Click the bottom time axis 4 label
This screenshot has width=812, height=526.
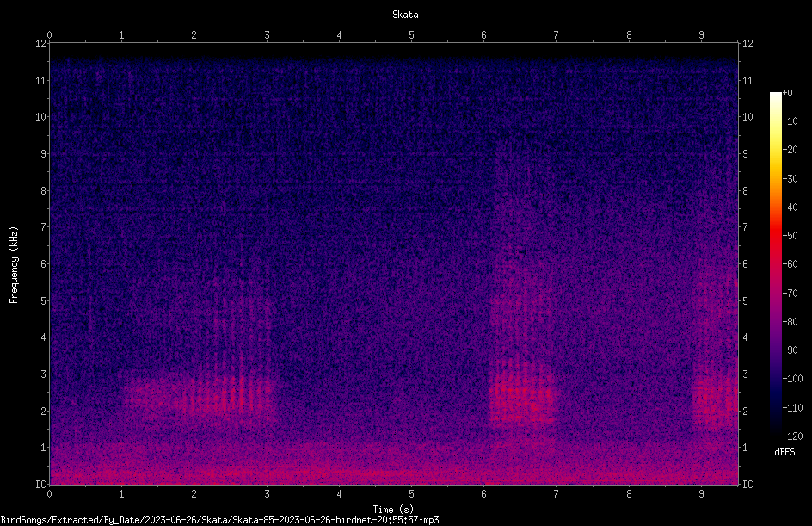pyautogui.click(x=339, y=494)
